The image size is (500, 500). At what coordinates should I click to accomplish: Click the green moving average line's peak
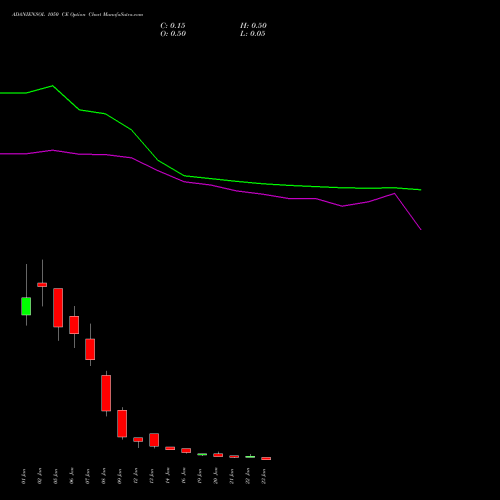(x=52, y=86)
